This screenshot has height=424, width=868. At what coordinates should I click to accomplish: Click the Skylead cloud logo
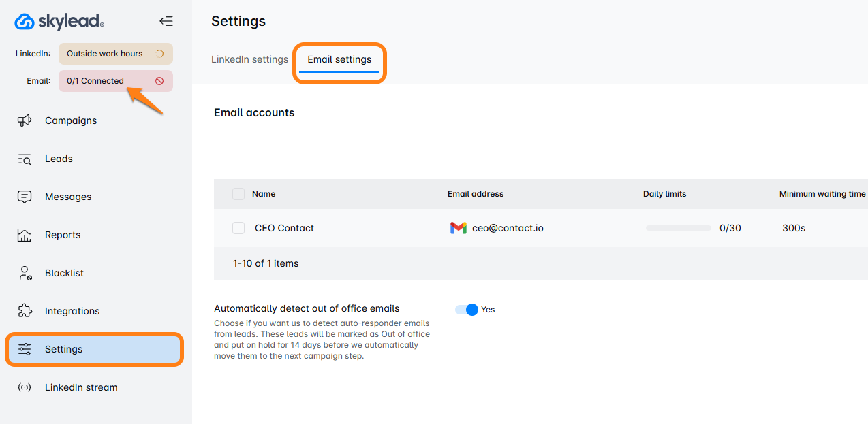coord(25,22)
